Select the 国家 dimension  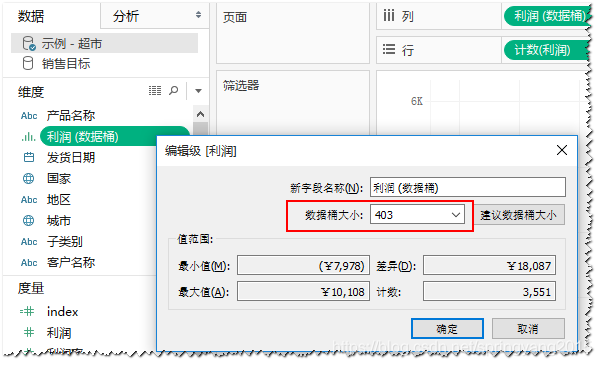point(59,179)
